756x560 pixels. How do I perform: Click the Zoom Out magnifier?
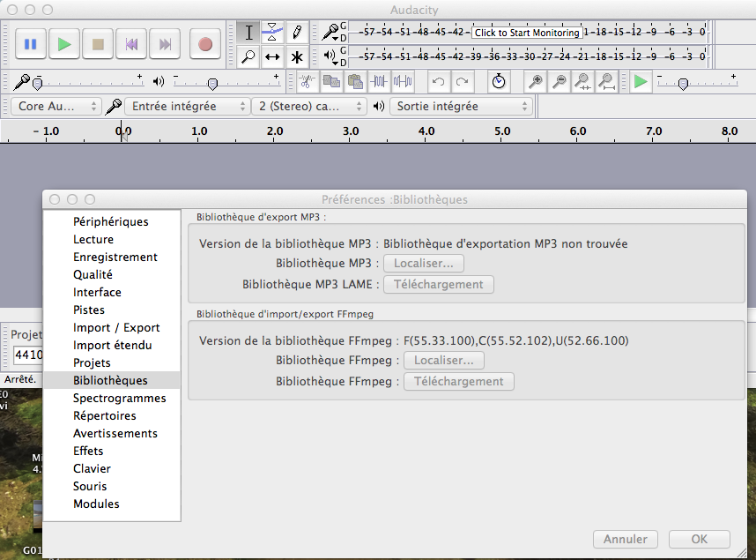click(560, 82)
